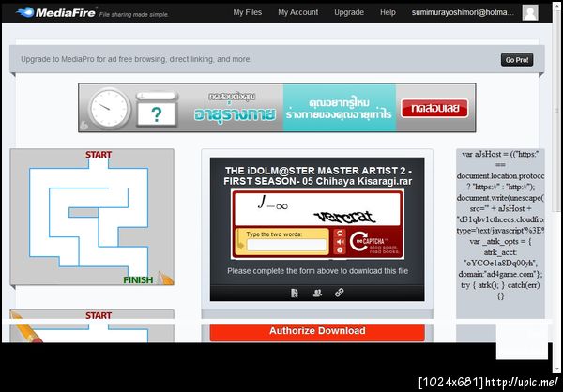Click the maze game advertisement

pyautogui.click(x=92, y=217)
